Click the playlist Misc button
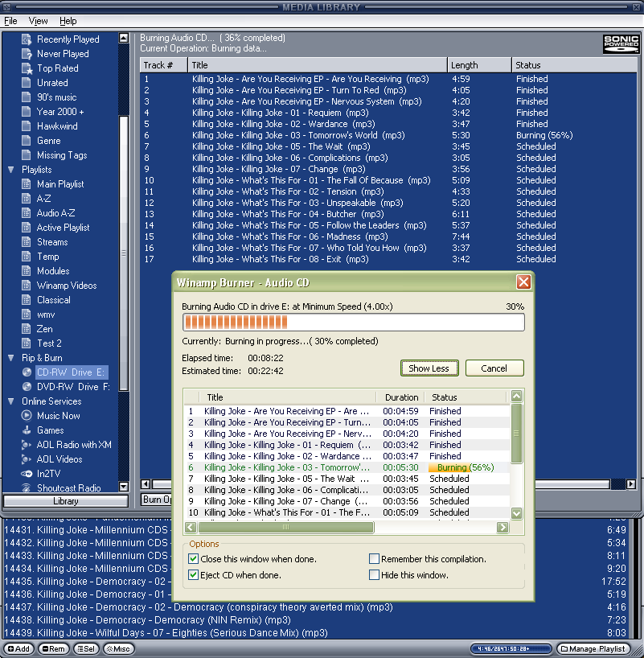The height and width of the screenshot is (658, 644). tap(119, 649)
